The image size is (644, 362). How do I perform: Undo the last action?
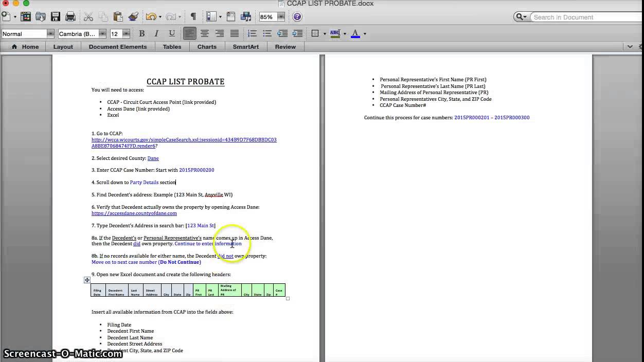click(x=150, y=16)
